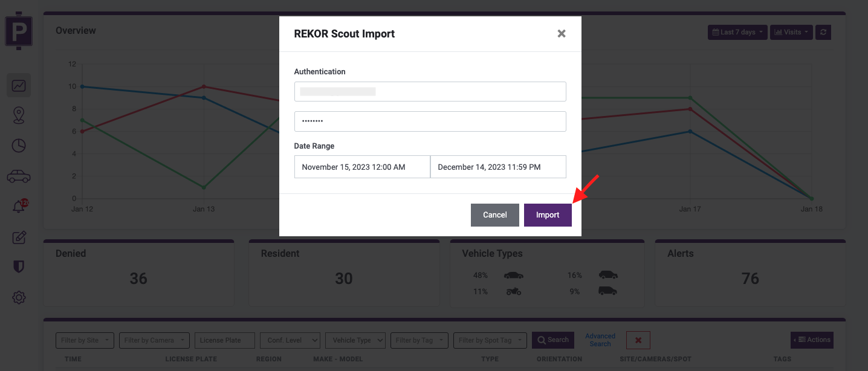Viewport: 868px width, 371px height.
Task: Click the dashboard chart icon in sidebar
Action: pyautogui.click(x=19, y=86)
